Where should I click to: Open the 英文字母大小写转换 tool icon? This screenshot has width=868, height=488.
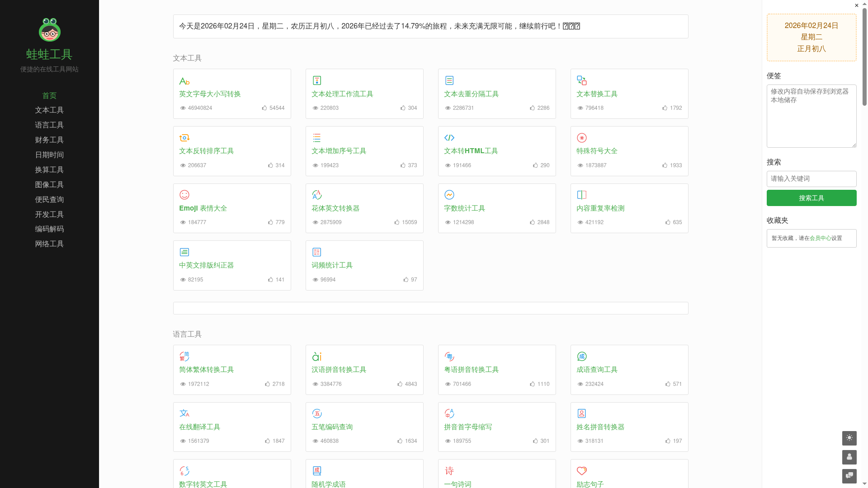point(184,81)
